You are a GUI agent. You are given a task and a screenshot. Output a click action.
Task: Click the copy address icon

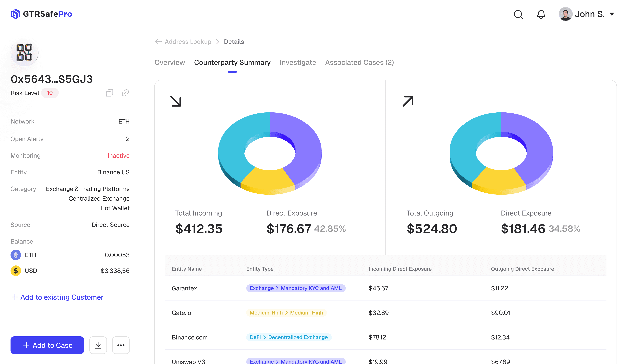tap(110, 93)
